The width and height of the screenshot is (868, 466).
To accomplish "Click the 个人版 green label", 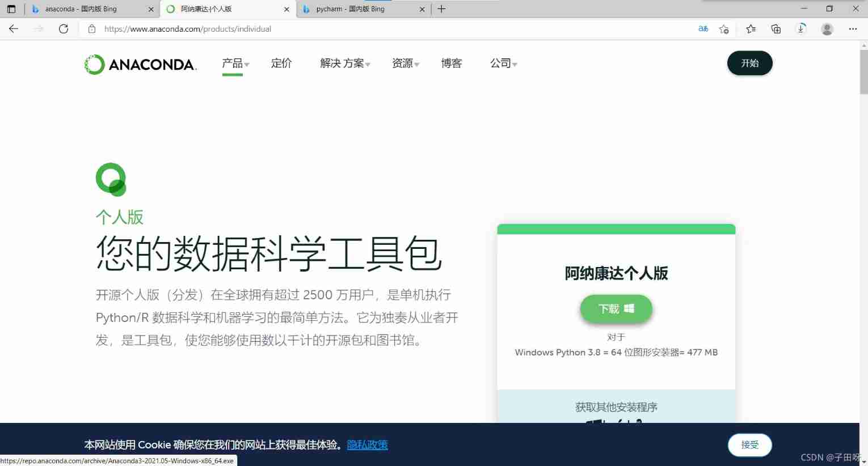I will coord(120,217).
